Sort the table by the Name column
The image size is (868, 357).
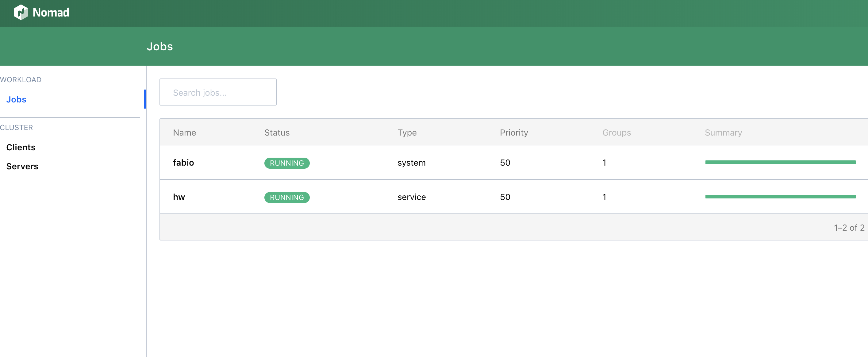184,133
